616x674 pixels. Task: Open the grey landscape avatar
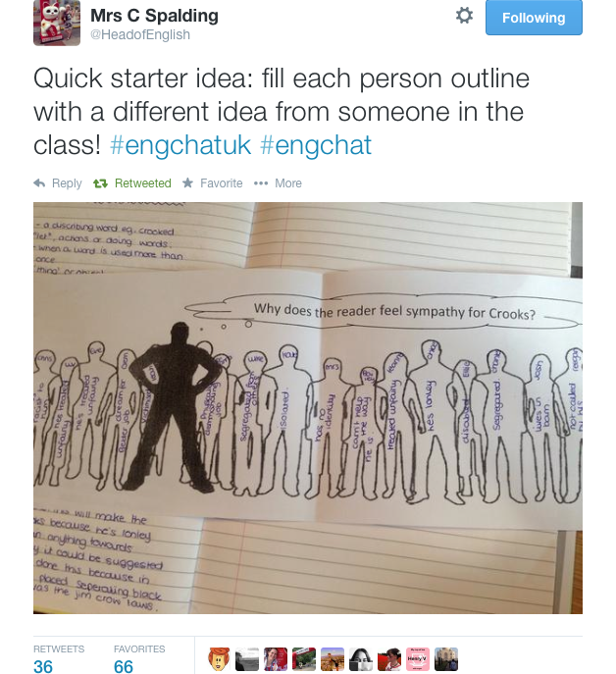tap(247, 659)
